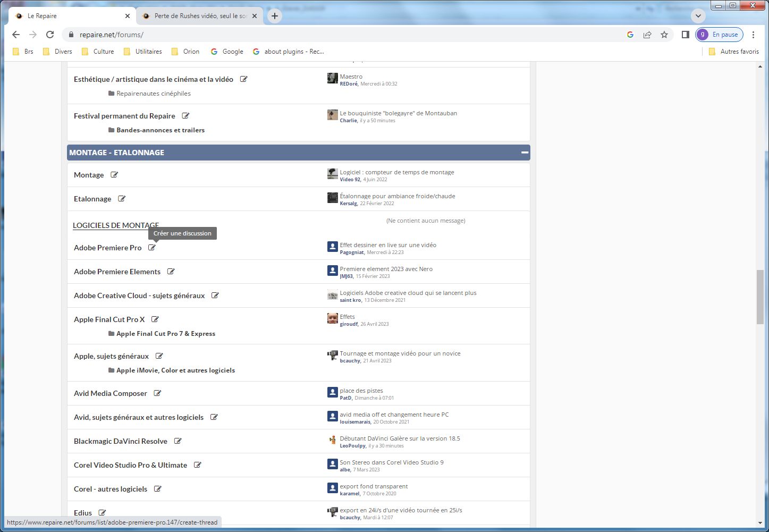The image size is (769, 532).
Task: Open thread Tournage et montage vidéo pour un novice
Action: tap(400, 353)
